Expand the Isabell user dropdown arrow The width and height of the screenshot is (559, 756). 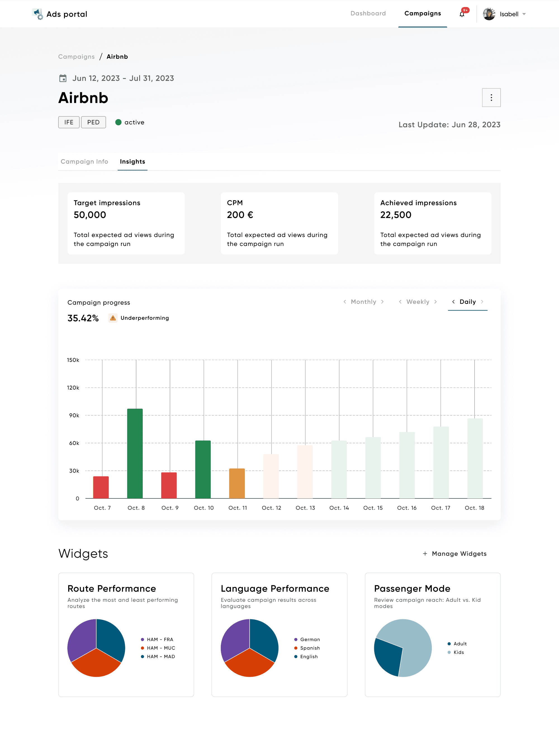tap(524, 14)
